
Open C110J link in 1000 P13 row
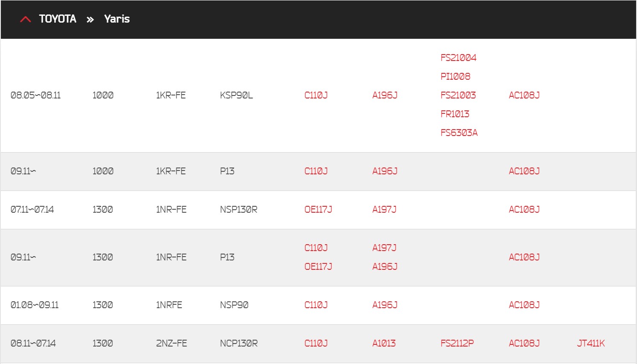point(316,171)
